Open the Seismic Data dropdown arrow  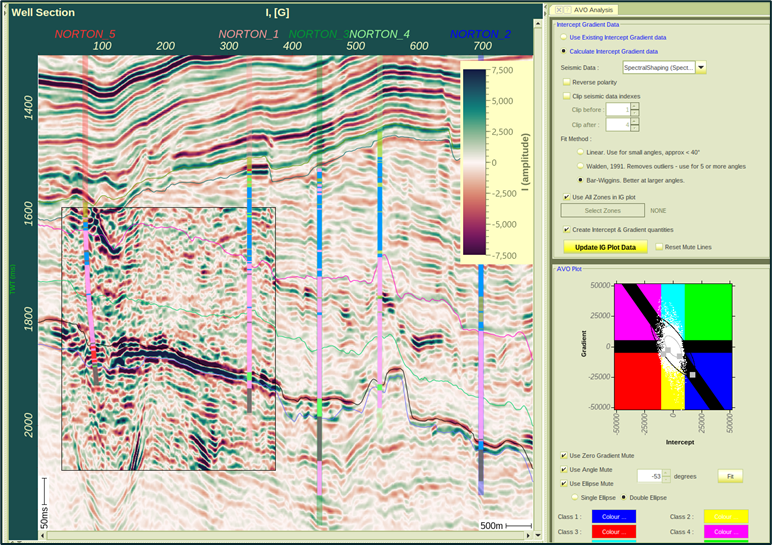tap(701, 67)
